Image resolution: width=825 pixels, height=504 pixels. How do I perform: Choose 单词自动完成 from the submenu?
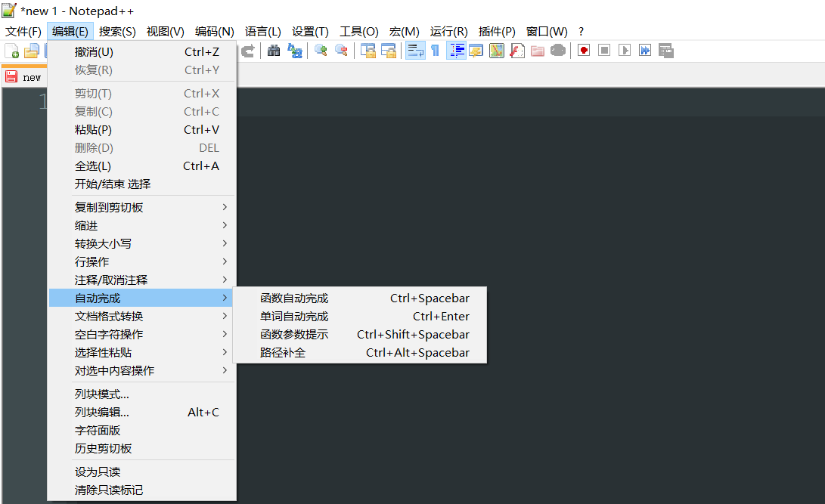pyautogui.click(x=360, y=317)
